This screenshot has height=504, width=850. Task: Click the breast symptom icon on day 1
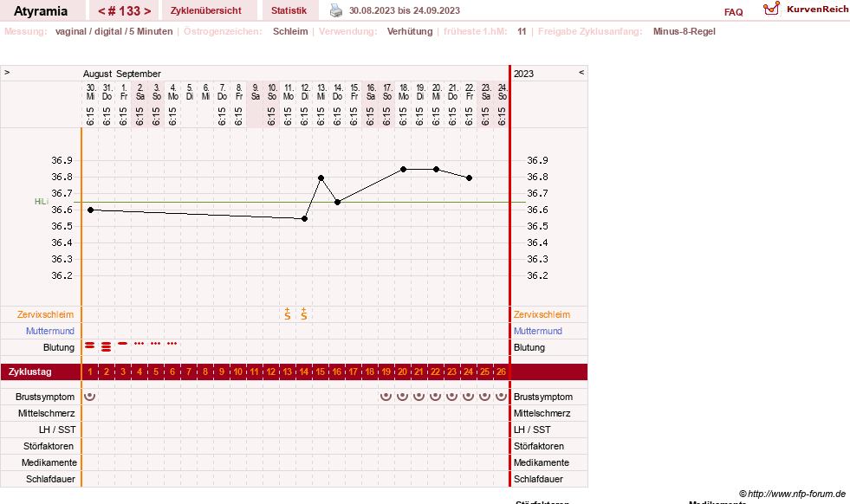[89, 396]
